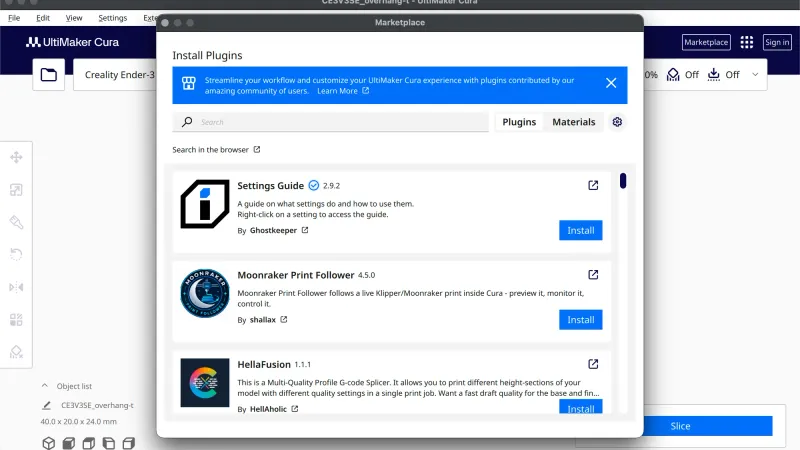Select the Move tool in left toolbar
The width and height of the screenshot is (800, 450).
click(16, 157)
